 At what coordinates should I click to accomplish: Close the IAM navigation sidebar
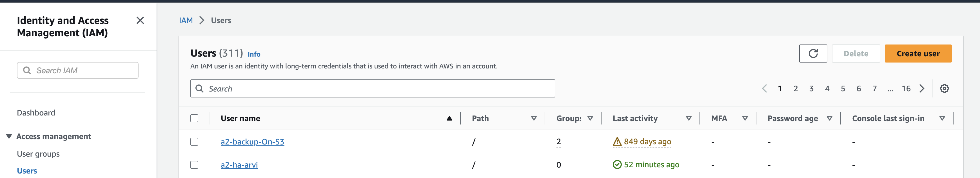click(140, 21)
